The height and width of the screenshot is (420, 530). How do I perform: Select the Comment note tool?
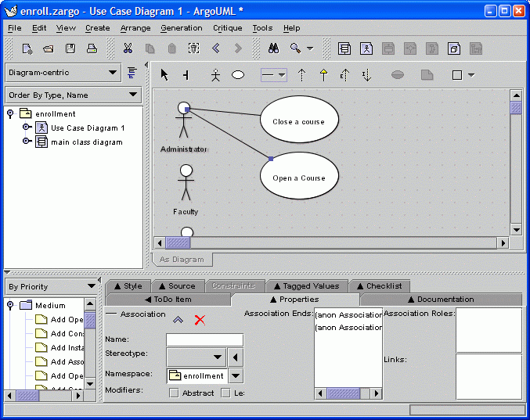click(x=427, y=74)
